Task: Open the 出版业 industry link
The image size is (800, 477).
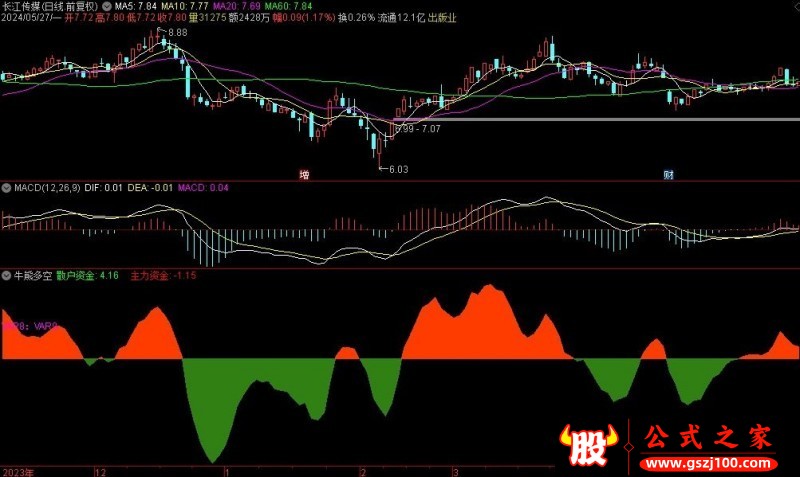Action: 442,18
